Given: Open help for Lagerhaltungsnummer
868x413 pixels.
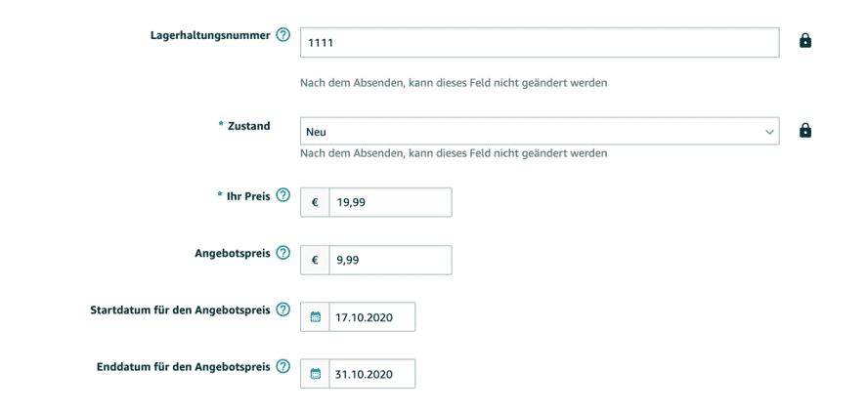Looking at the screenshot, I should [x=283, y=35].
